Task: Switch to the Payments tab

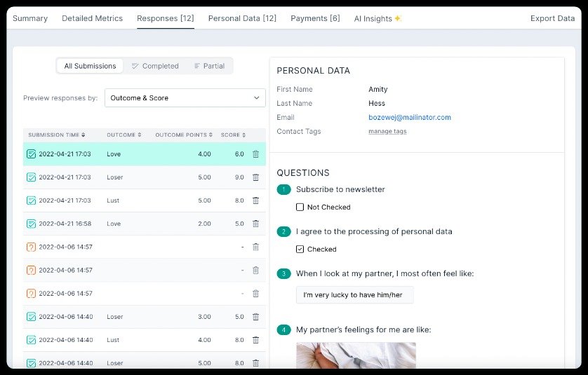Action: click(315, 18)
